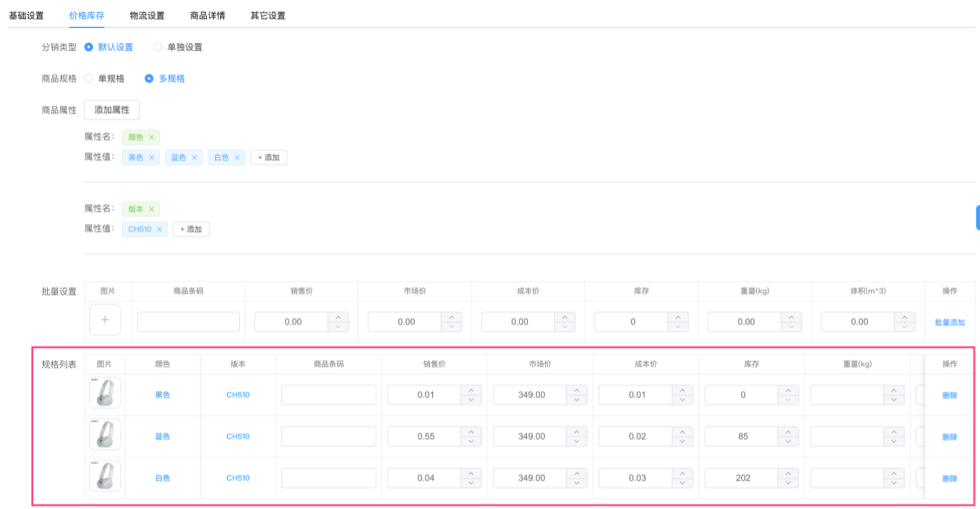Screen dimensions: 980x509
Task: Remove the 黑色 color attribute value tag
Action: (151, 158)
